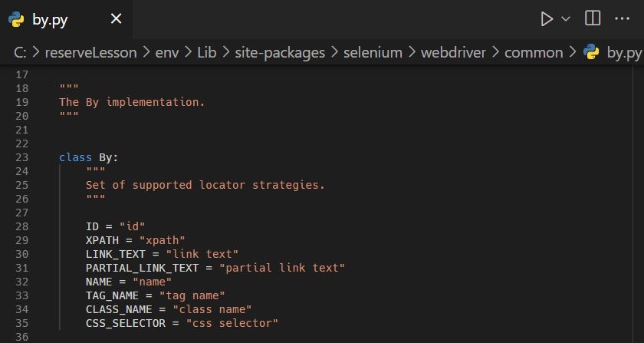Image resolution: width=644 pixels, height=343 pixels.
Task: Open run options dropdown arrow
Action: tap(566, 19)
